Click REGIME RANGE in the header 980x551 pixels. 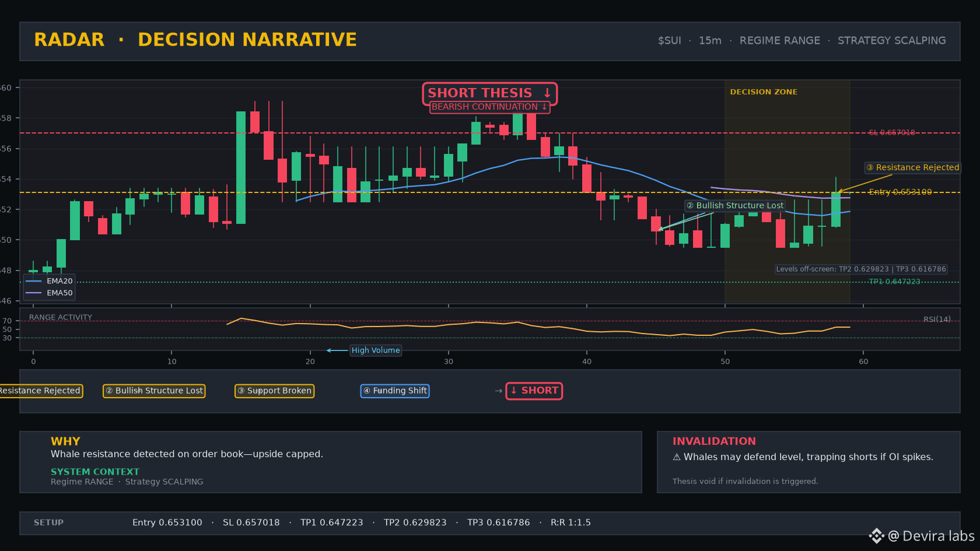pyautogui.click(x=780, y=41)
